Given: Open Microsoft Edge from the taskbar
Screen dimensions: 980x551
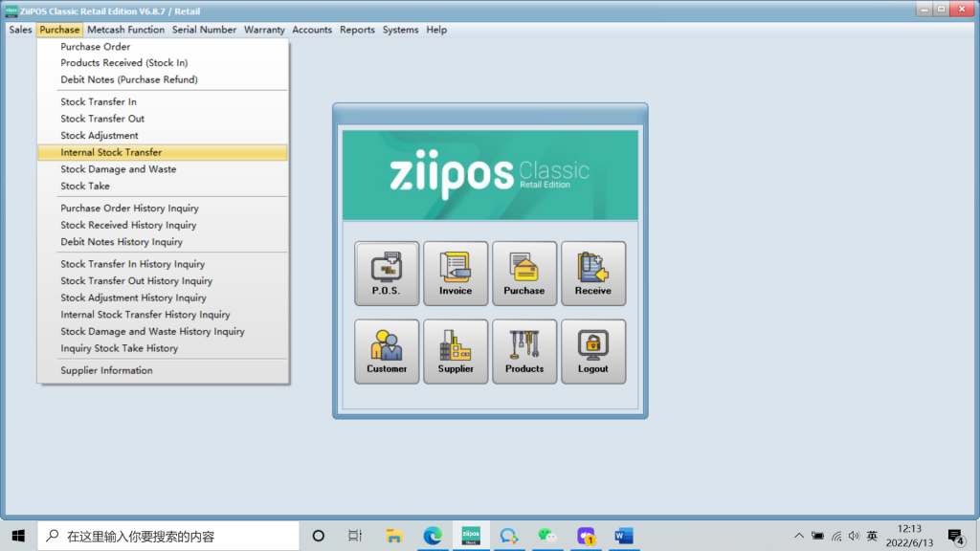Looking at the screenshot, I should coord(433,536).
